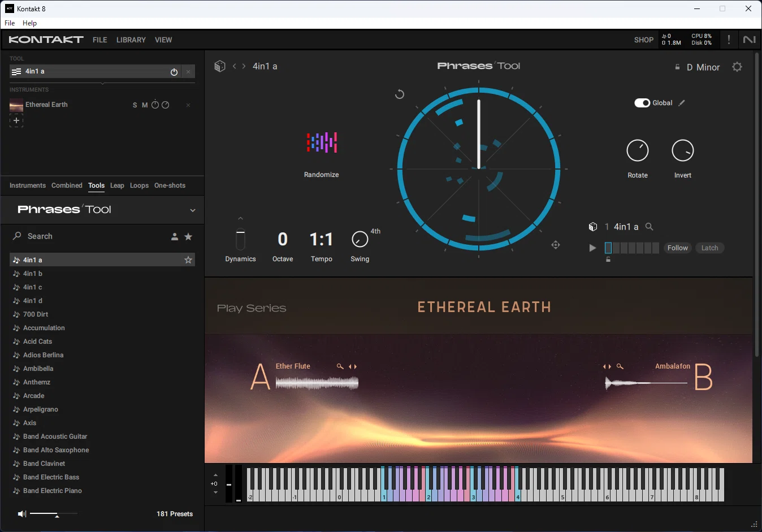
Task: Open the Help menu
Action: 29,23
